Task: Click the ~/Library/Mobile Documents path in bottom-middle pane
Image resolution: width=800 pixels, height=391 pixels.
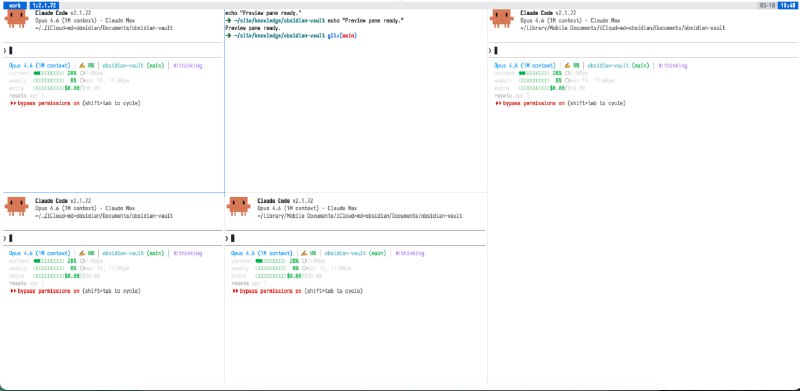Action: coord(360,216)
